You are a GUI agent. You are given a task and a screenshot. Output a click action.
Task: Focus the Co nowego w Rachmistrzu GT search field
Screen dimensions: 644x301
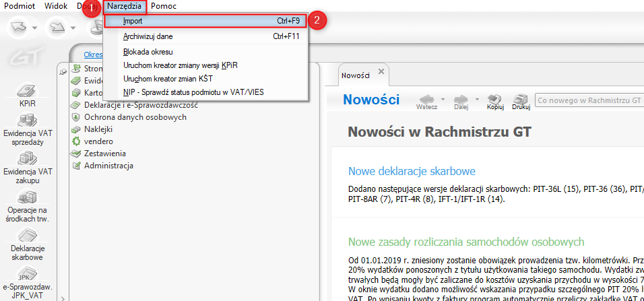pos(589,100)
